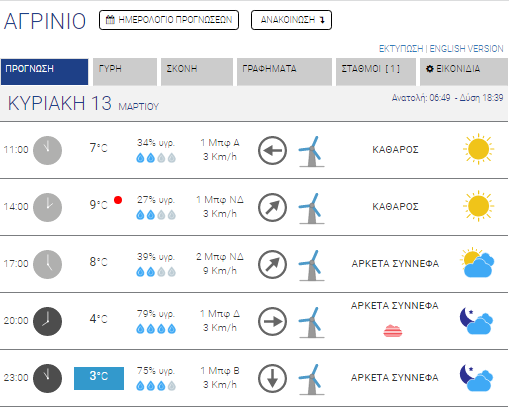
Task: Open the ΗΜΕΡΟΛΟΓΙΟ ΠΡΟΓΝΩΣΕΩΝ calendar
Action: pyautogui.click(x=169, y=20)
